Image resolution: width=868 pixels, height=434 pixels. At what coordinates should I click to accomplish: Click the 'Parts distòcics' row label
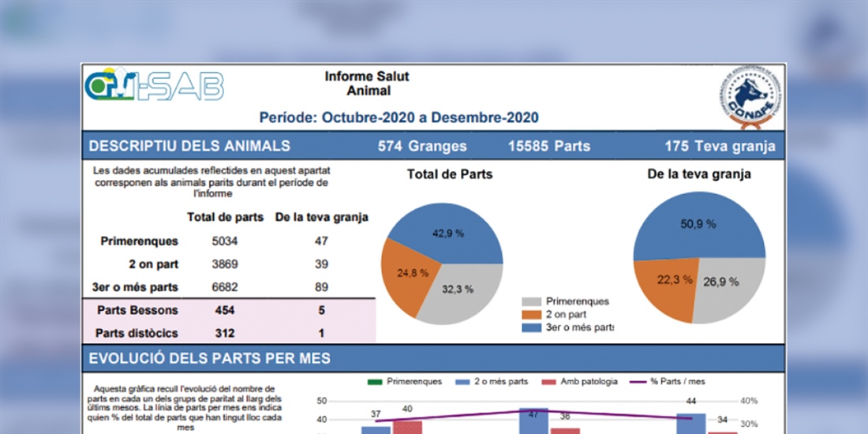[137, 333]
